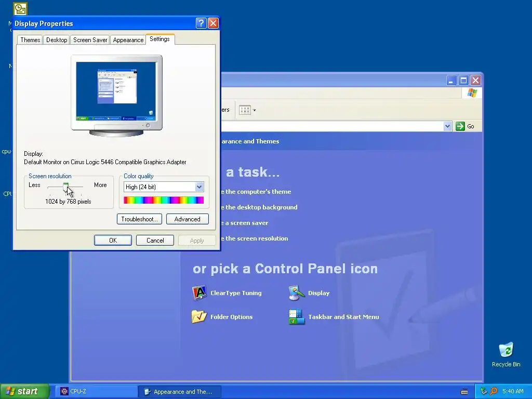Image resolution: width=532 pixels, height=399 pixels.
Task: Click the color quality spectrum bar
Action: coord(164,200)
